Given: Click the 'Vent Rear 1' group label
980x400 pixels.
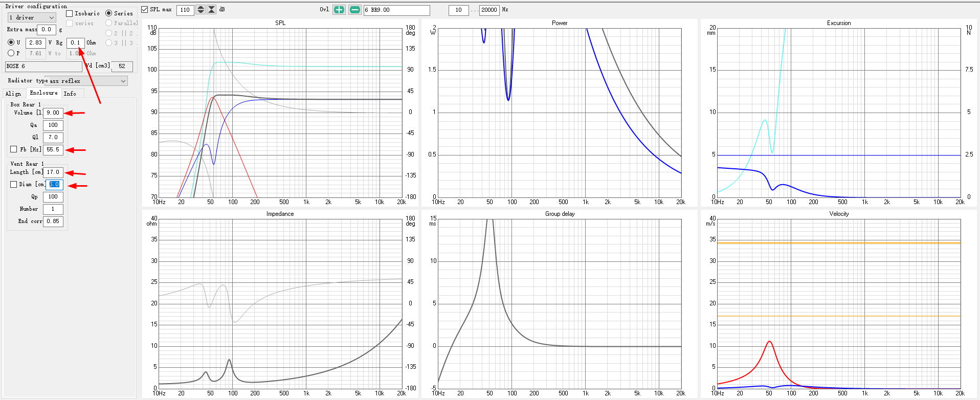Looking at the screenshot, I should [x=28, y=164].
